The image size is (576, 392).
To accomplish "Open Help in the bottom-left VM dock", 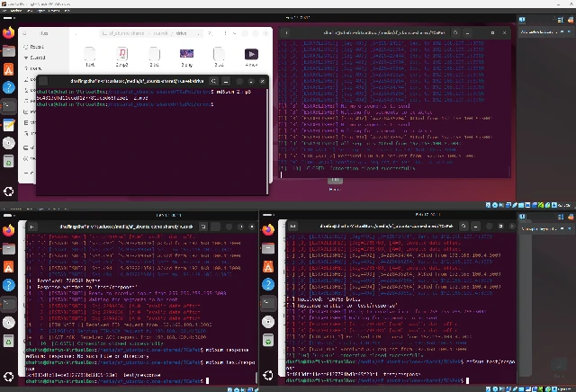I will click(x=8, y=285).
